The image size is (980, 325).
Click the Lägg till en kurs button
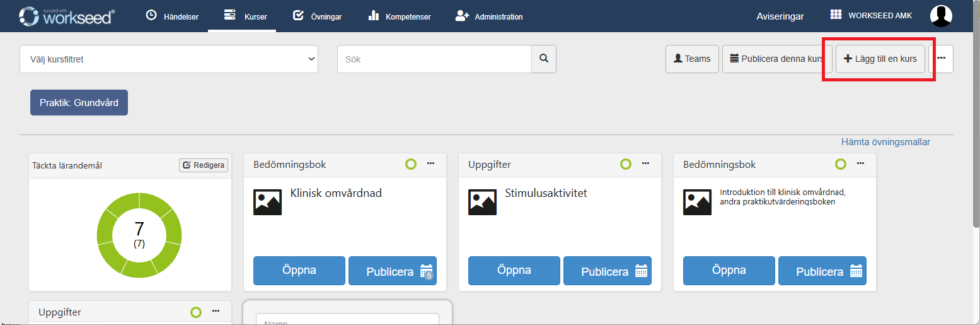tap(880, 59)
